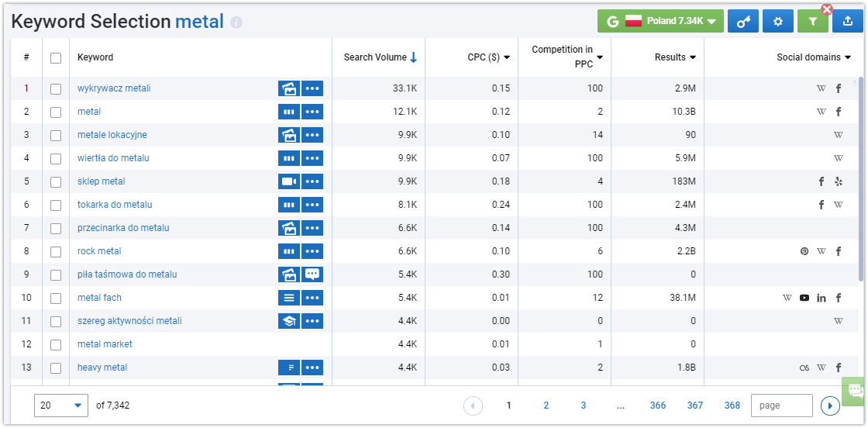Open the green filter button

pos(813,22)
